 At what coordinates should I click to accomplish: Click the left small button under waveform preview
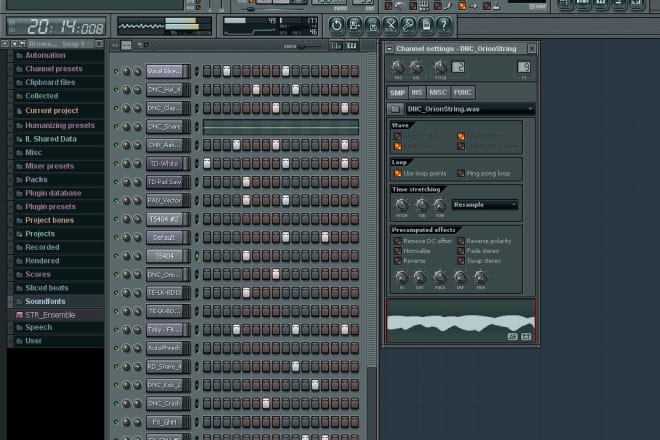pos(512,336)
